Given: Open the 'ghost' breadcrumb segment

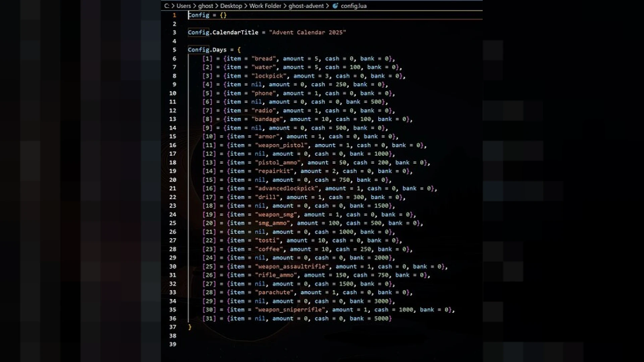Looking at the screenshot, I should point(205,6).
